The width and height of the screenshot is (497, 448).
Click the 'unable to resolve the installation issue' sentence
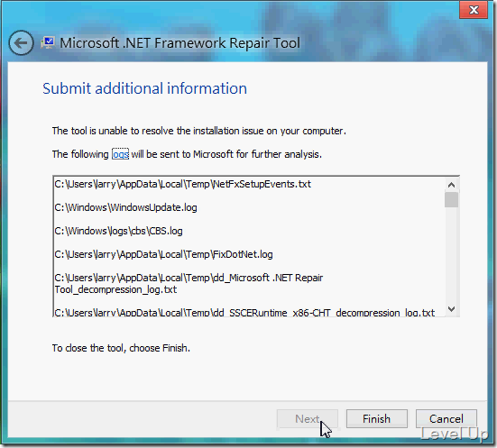(x=199, y=131)
